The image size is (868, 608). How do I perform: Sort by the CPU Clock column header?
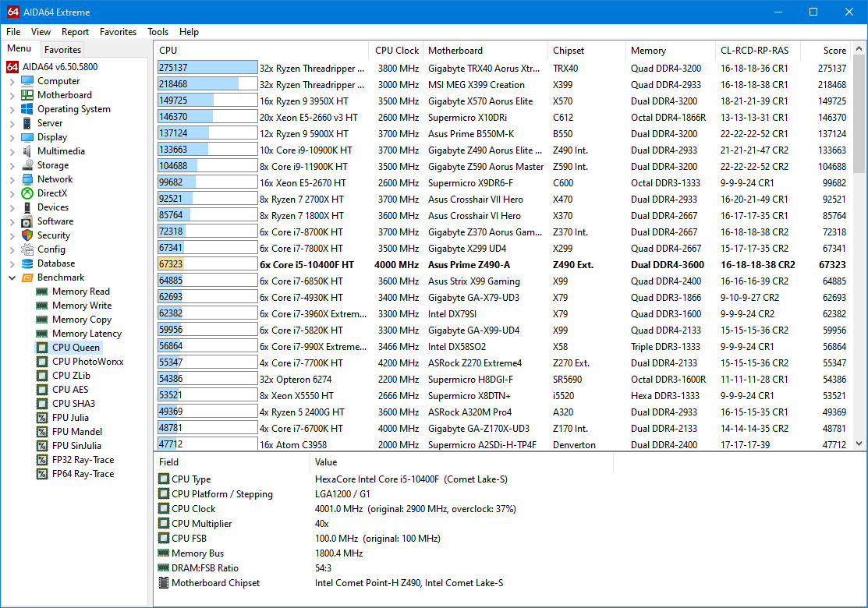coord(395,51)
